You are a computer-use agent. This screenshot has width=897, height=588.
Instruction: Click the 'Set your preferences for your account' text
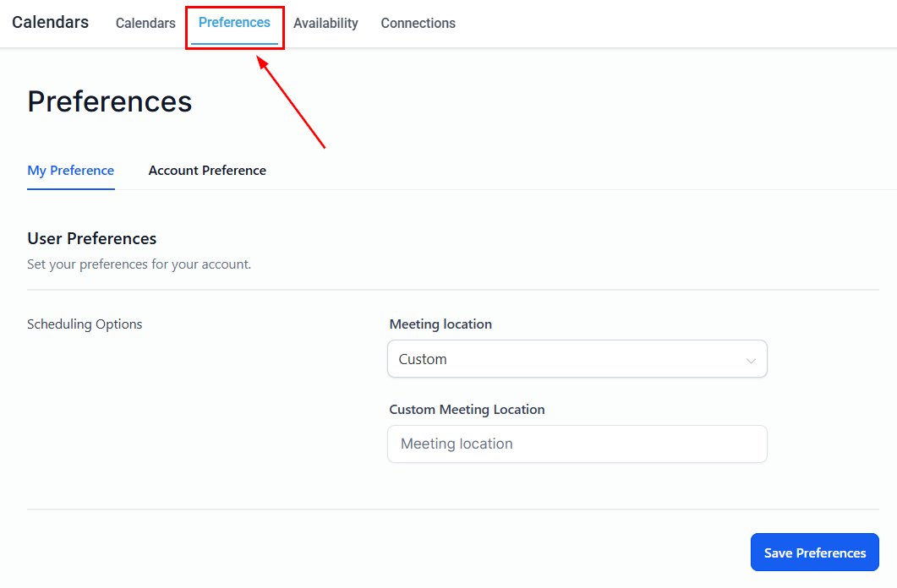tap(139, 264)
